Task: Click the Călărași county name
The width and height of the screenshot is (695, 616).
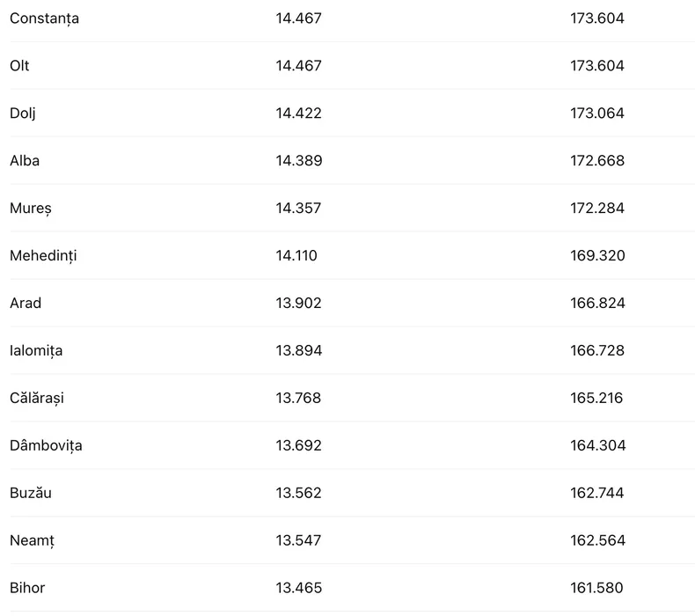Action: (x=37, y=398)
